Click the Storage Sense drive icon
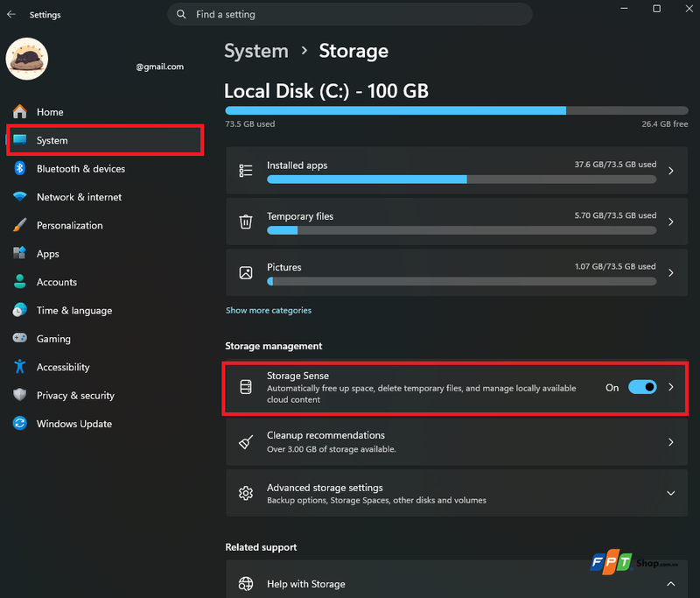Image resolution: width=700 pixels, height=598 pixels. point(246,387)
